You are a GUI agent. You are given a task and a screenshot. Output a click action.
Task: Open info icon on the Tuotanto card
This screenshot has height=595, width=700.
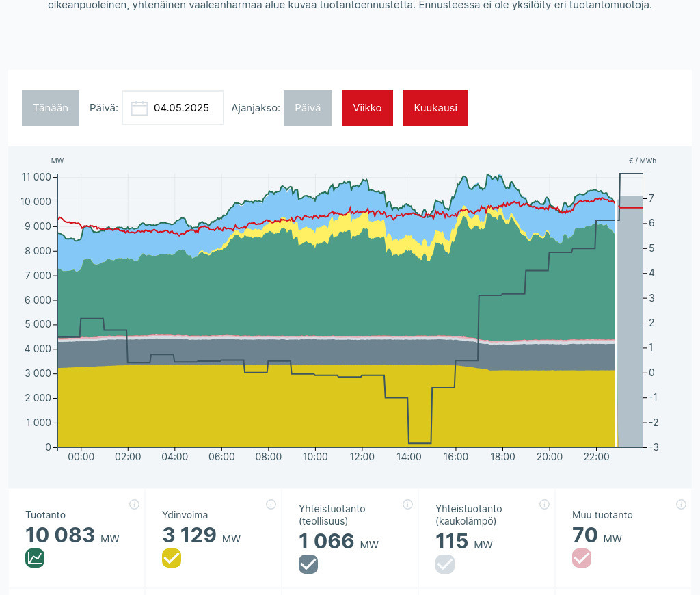[134, 505]
